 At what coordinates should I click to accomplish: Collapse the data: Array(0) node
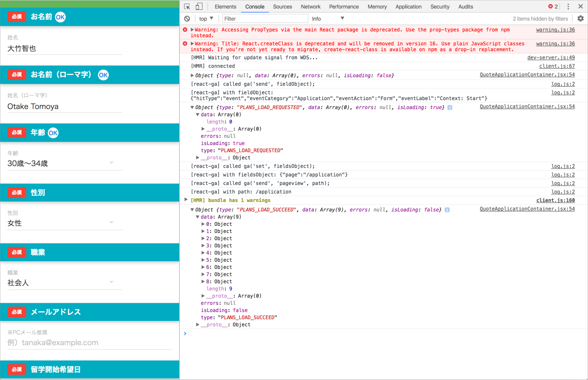[198, 115]
